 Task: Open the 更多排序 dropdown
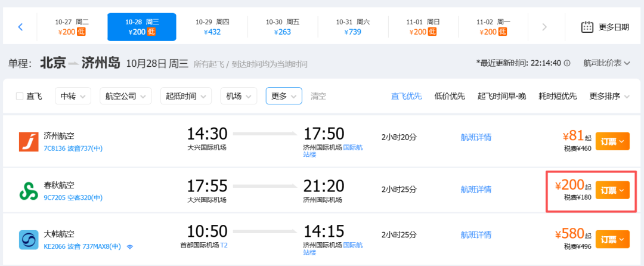click(x=609, y=97)
